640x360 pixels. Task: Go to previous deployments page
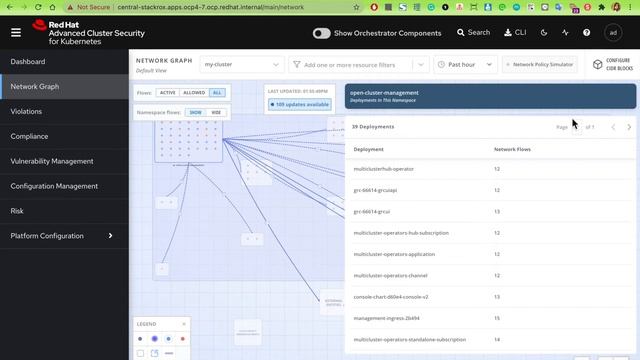pos(613,127)
